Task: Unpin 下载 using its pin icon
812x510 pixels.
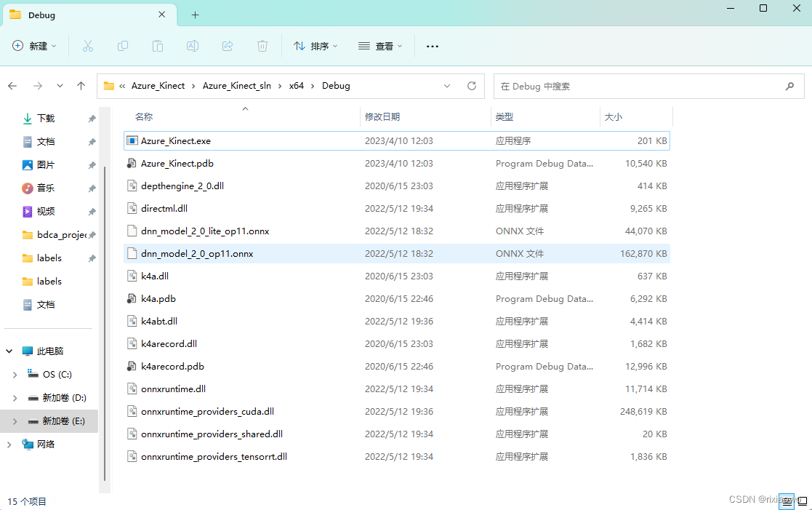Action: (92, 119)
